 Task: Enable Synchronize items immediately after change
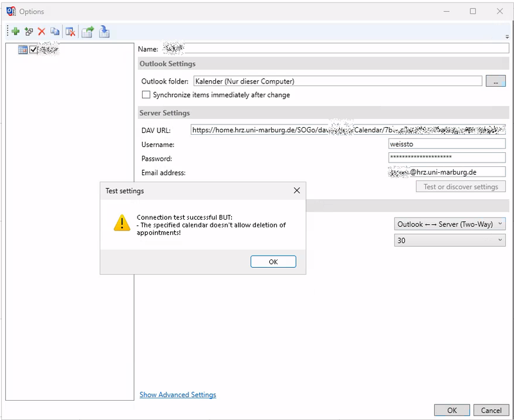pyautogui.click(x=146, y=94)
